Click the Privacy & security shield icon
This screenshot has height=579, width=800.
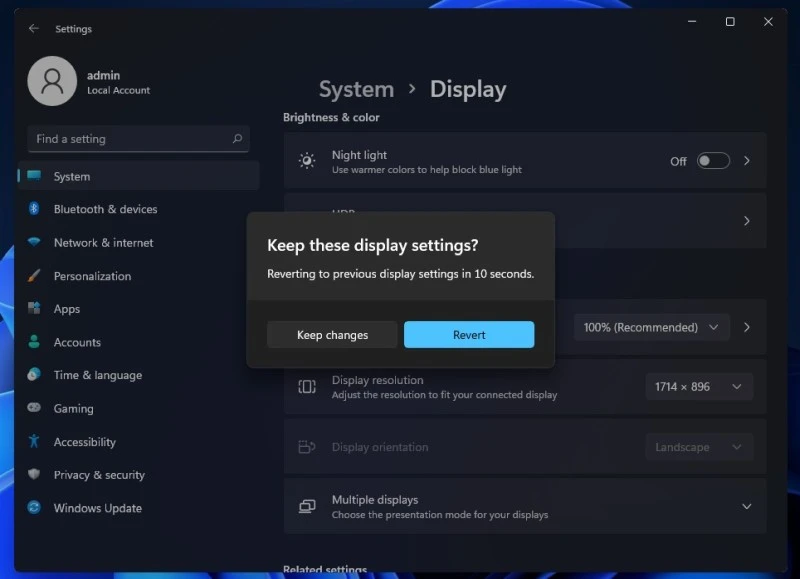click(36, 475)
